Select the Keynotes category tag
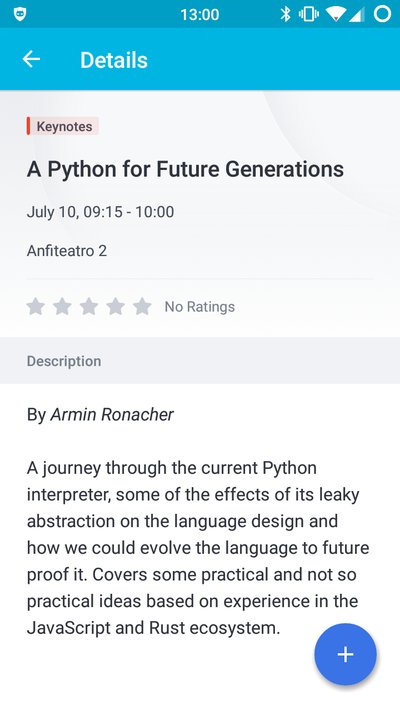The height and width of the screenshot is (711, 400). pyautogui.click(x=63, y=126)
